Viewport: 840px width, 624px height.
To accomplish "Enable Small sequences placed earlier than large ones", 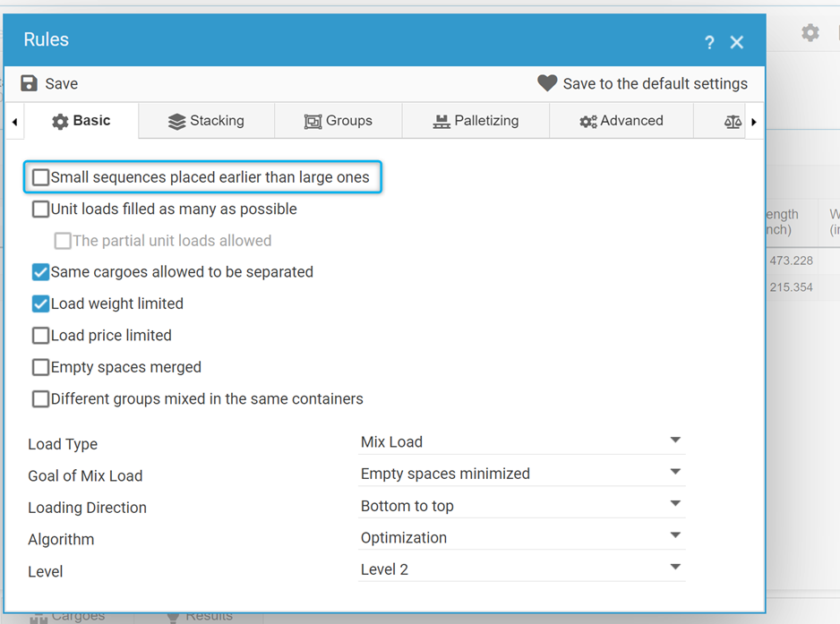I will point(40,177).
